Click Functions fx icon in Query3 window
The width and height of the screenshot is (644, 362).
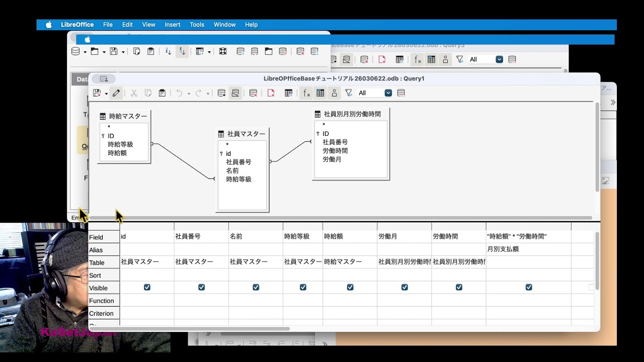(418, 59)
